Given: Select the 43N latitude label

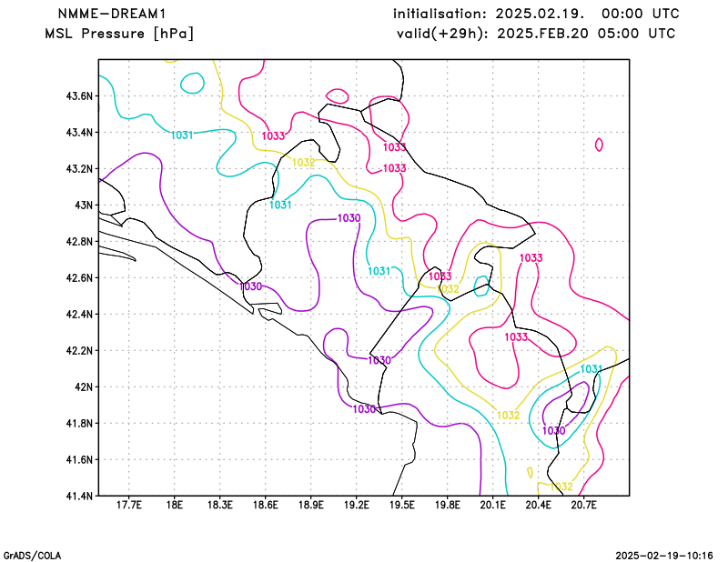Looking at the screenshot, I should [84, 206].
